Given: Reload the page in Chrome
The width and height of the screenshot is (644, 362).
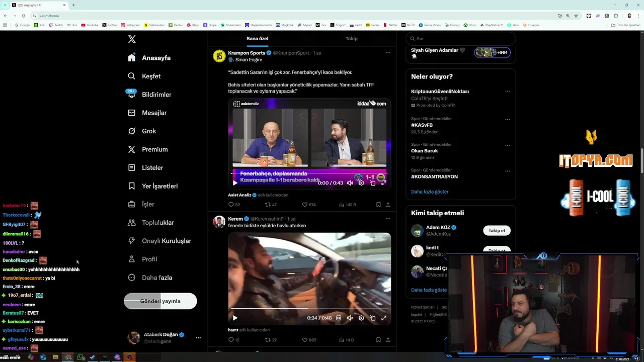Looking at the screenshot, I should click(24, 16).
